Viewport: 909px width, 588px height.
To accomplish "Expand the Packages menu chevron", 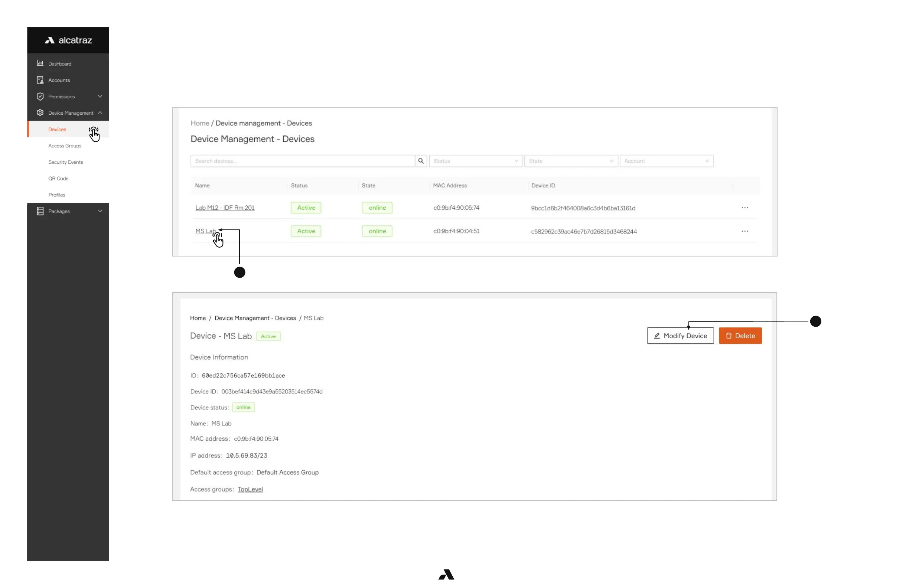I will click(x=100, y=211).
